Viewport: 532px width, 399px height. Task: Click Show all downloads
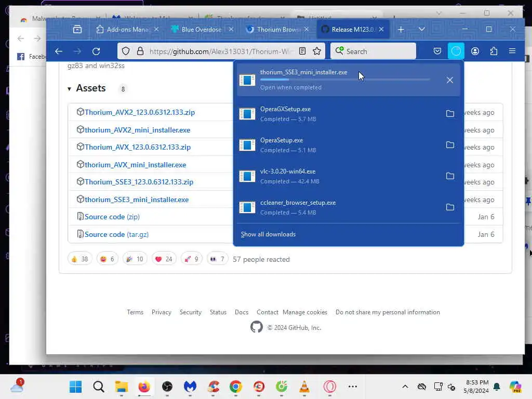(x=268, y=234)
